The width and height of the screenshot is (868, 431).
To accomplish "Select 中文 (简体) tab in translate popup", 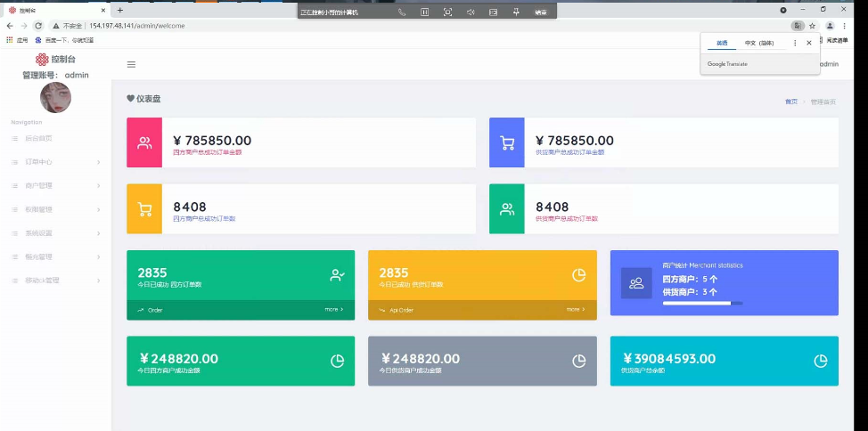I will point(759,43).
